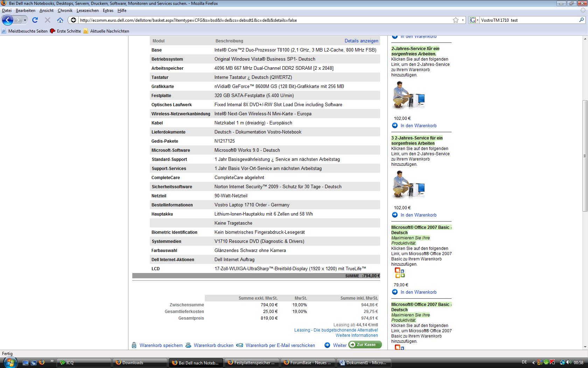Reload the page with the refresh icon
The width and height of the screenshot is (588, 368).
tap(35, 20)
